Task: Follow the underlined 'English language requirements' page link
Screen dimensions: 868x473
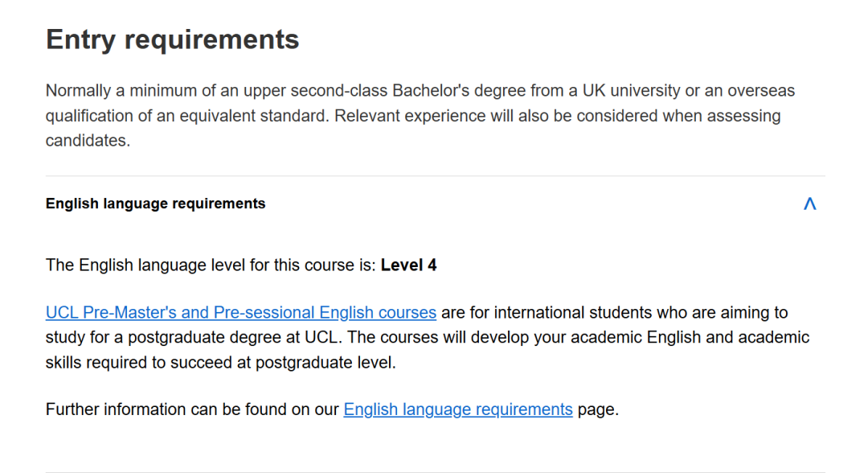Action: tap(457, 409)
